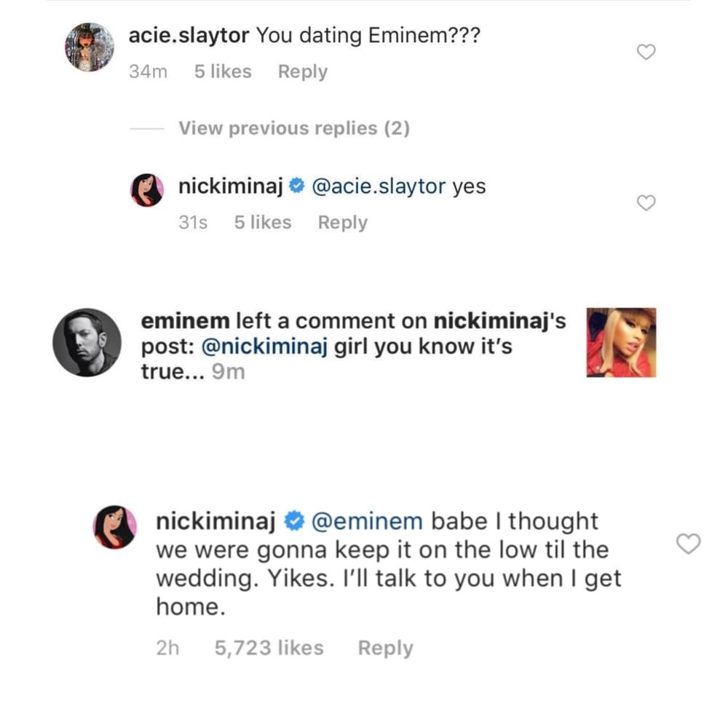This screenshot has width=728, height=728.
Task: Open eminem's profile picture
Action: tap(87, 342)
